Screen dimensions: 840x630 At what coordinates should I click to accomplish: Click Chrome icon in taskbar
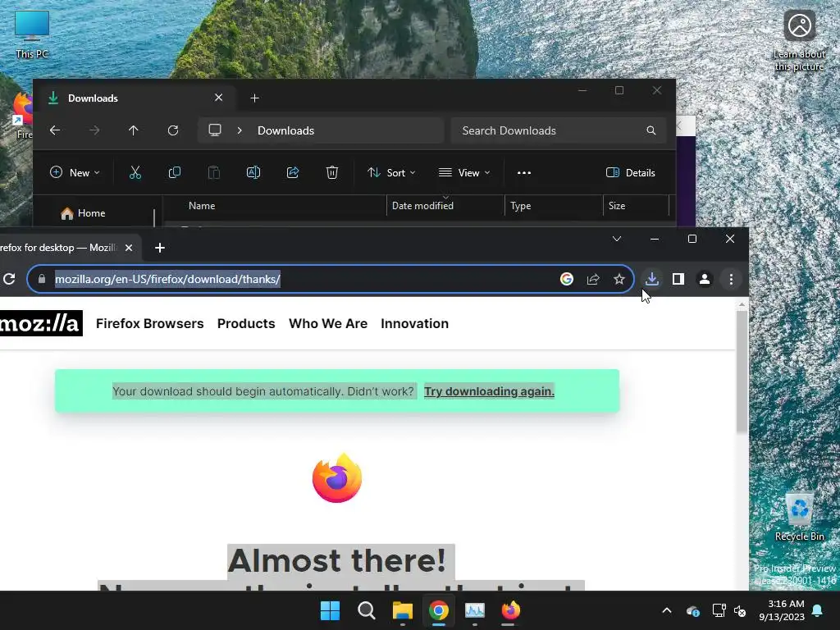[x=439, y=610]
